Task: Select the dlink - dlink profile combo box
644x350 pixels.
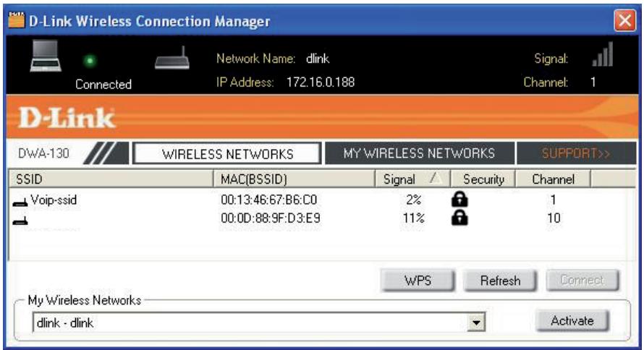Action: pos(259,323)
